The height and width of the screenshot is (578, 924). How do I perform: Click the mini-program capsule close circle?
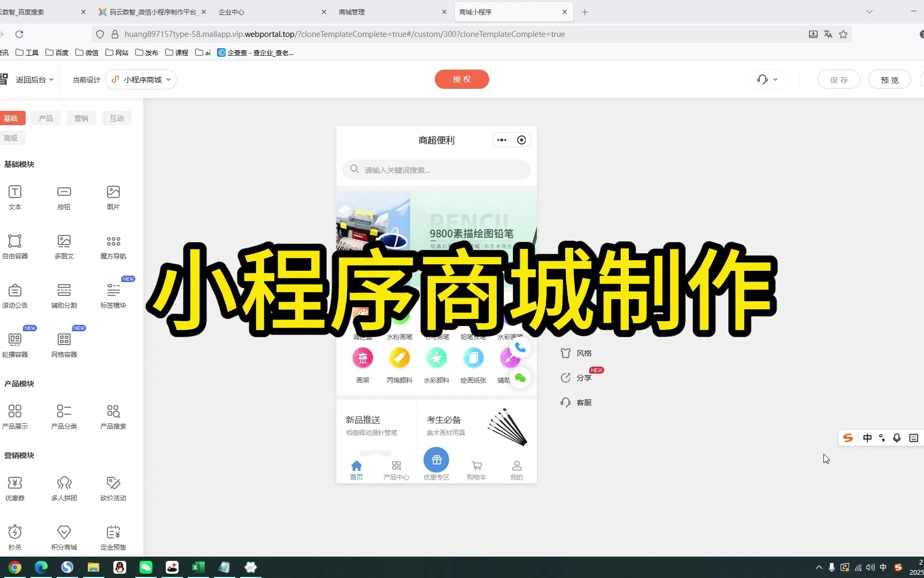(x=521, y=140)
